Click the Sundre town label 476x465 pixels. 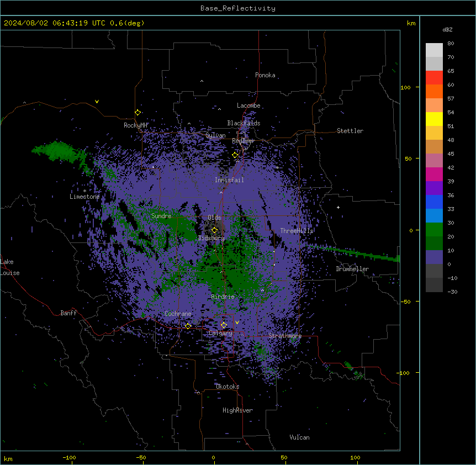[x=161, y=216]
